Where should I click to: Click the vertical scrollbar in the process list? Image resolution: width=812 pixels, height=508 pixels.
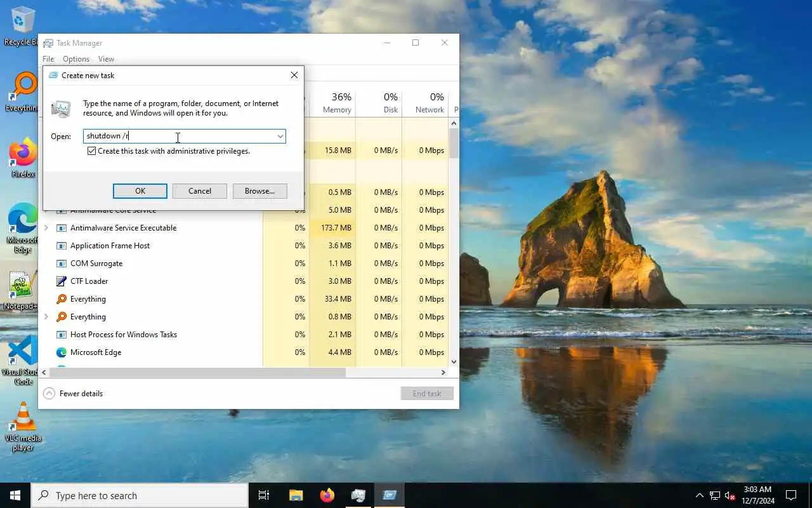[454, 143]
